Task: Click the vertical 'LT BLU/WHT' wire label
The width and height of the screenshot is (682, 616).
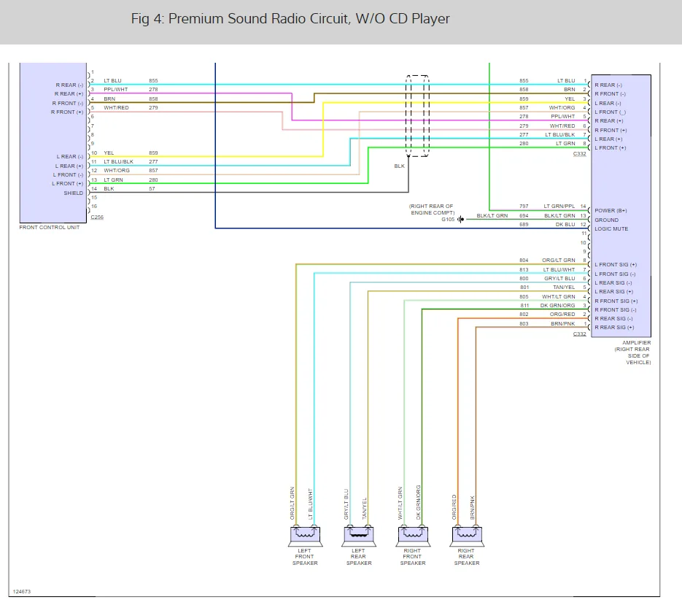Action: pyautogui.click(x=311, y=504)
